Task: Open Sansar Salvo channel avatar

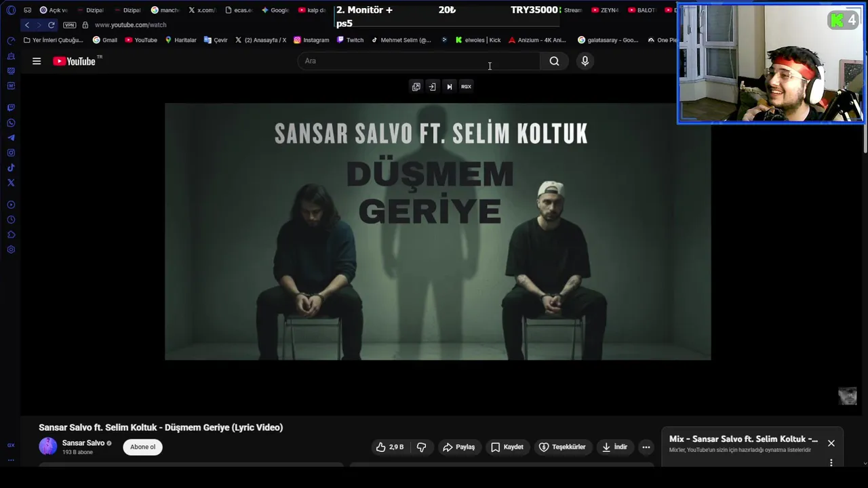Action: tap(48, 447)
